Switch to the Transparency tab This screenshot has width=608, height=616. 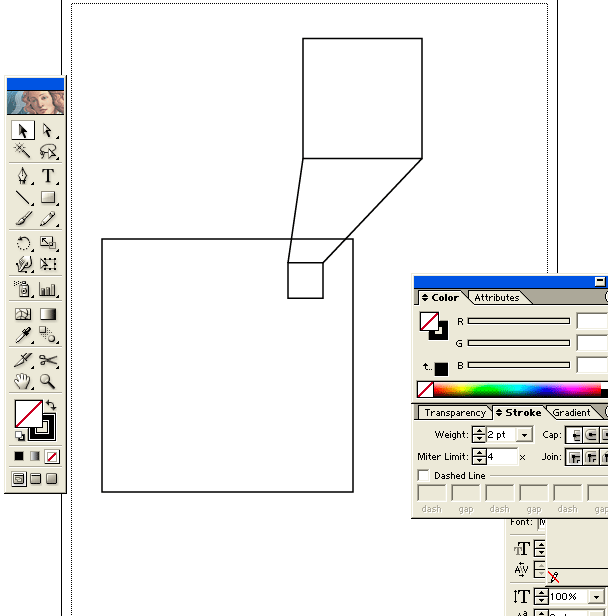(x=454, y=413)
